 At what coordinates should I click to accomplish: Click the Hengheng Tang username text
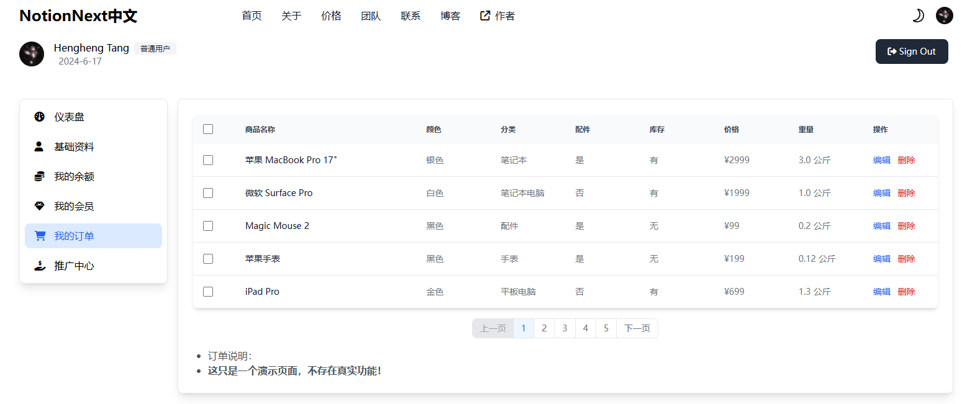click(x=91, y=48)
